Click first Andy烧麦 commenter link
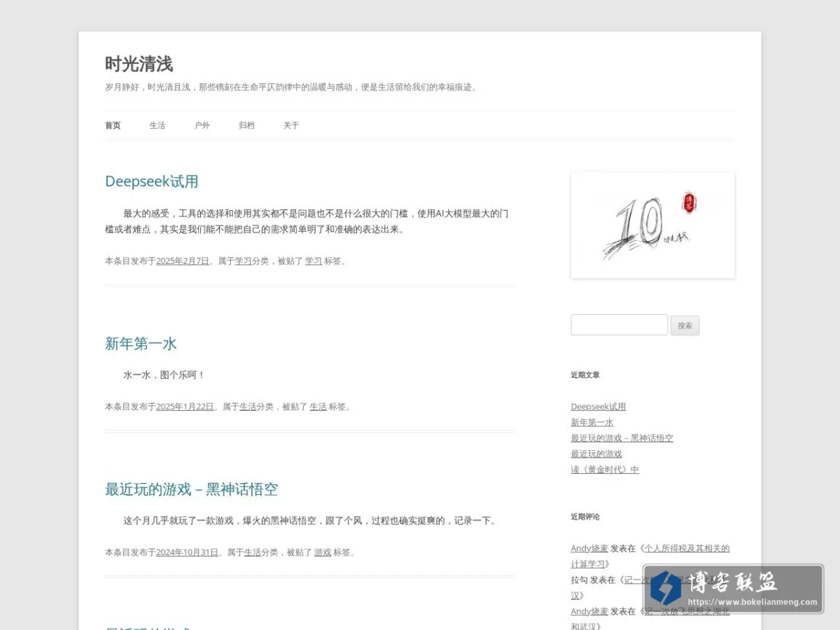The image size is (840, 630). 589,548
